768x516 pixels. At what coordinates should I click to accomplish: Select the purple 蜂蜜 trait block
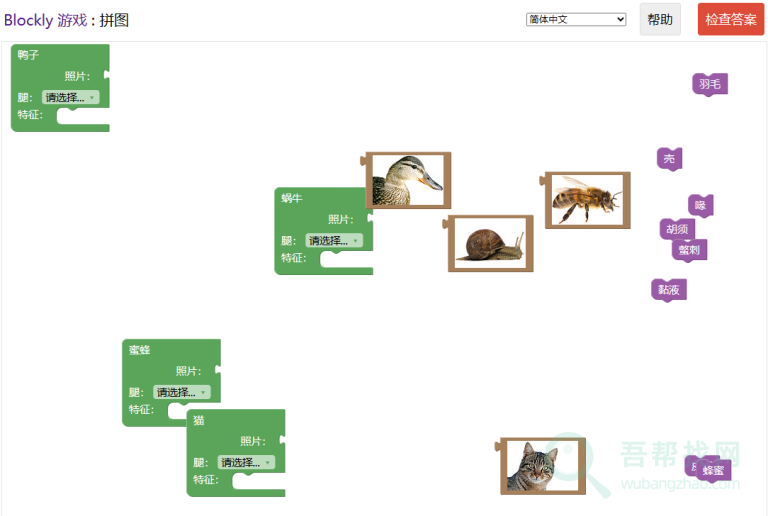coord(714,470)
